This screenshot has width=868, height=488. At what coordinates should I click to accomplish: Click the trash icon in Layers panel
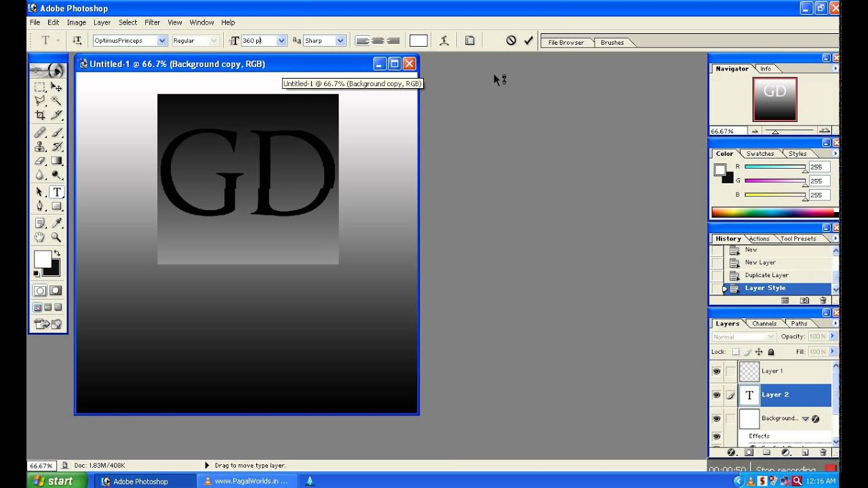point(823,452)
